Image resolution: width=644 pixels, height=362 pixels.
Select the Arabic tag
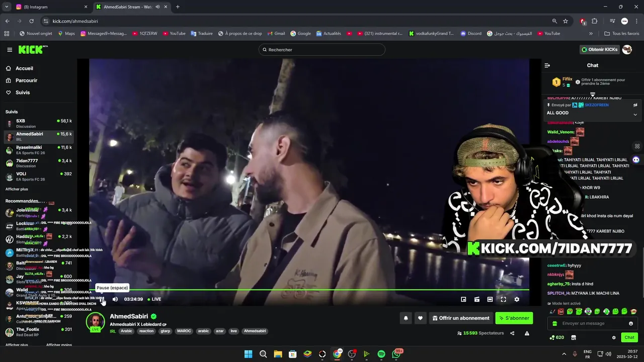tap(126, 331)
